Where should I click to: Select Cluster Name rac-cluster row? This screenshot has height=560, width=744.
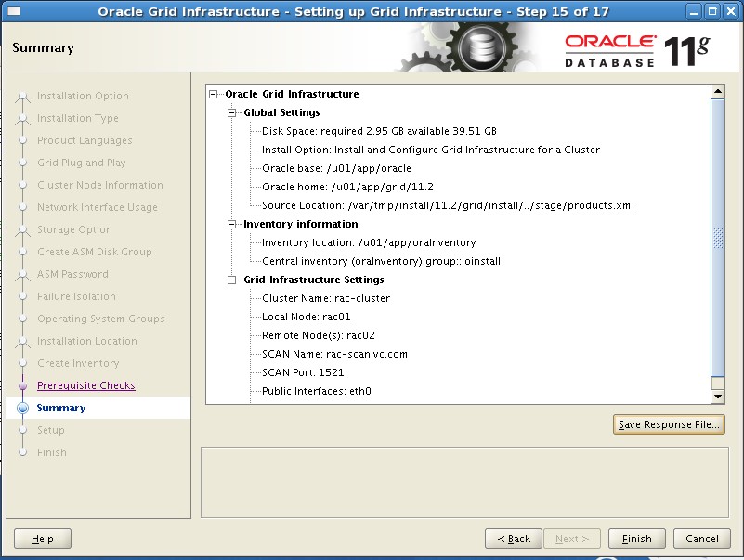[326, 298]
